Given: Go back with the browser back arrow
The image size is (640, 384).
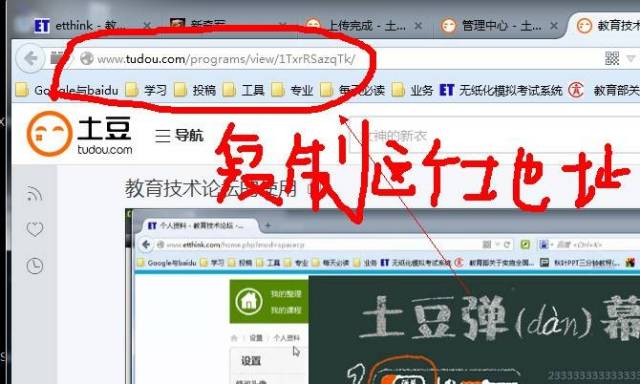Looking at the screenshot, I should click(30, 58).
